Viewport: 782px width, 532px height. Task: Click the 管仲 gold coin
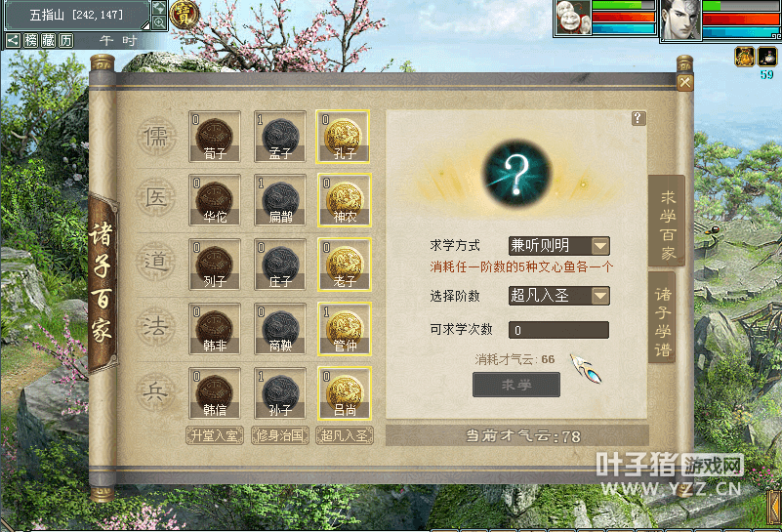(343, 329)
